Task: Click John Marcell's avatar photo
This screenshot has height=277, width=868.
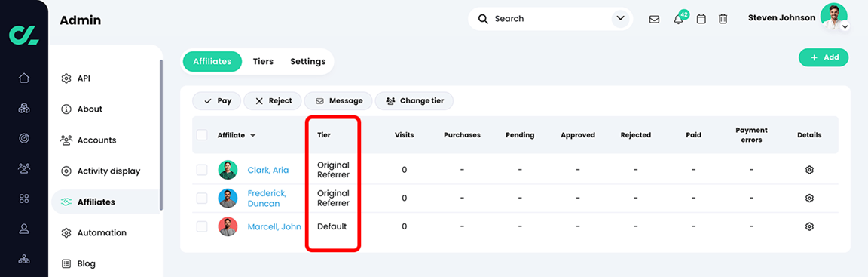Action: coord(228,226)
